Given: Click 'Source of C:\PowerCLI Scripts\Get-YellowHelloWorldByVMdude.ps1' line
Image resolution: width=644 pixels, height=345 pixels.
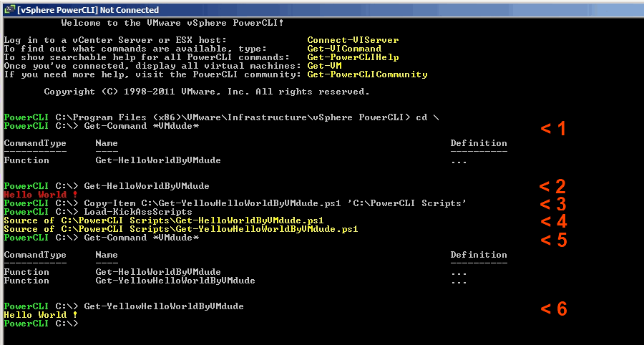Looking at the screenshot, I should pos(181,229).
